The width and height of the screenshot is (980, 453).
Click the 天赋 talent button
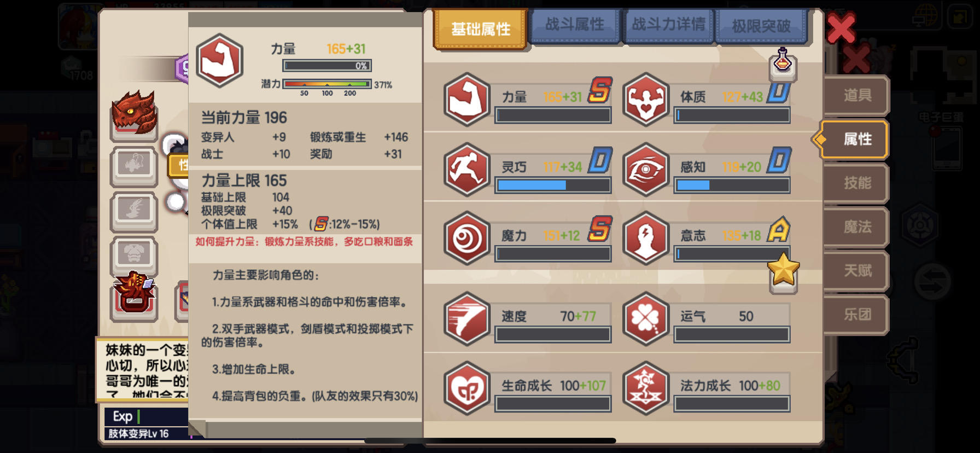coord(856,270)
